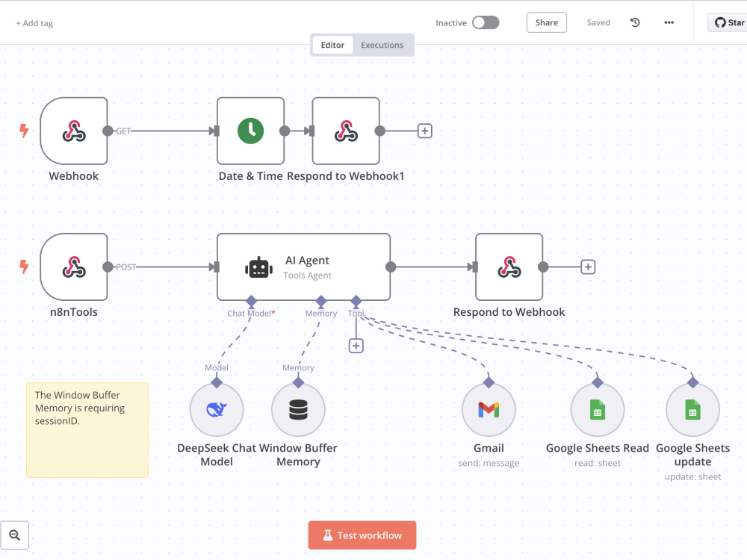Open workflow history
Image resolution: width=747 pixels, height=560 pixels.
635,22
